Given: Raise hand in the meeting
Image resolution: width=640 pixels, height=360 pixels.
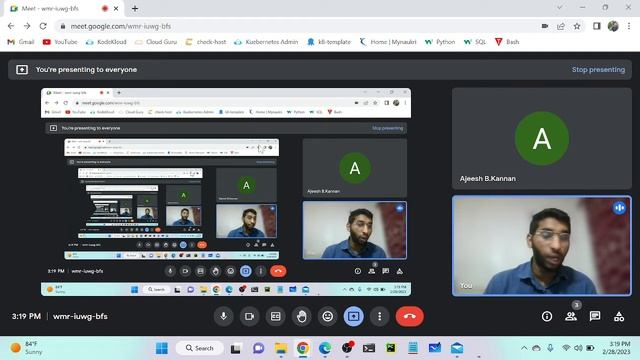Looking at the screenshot, I should pyautogui.click(x=302, y=316).
